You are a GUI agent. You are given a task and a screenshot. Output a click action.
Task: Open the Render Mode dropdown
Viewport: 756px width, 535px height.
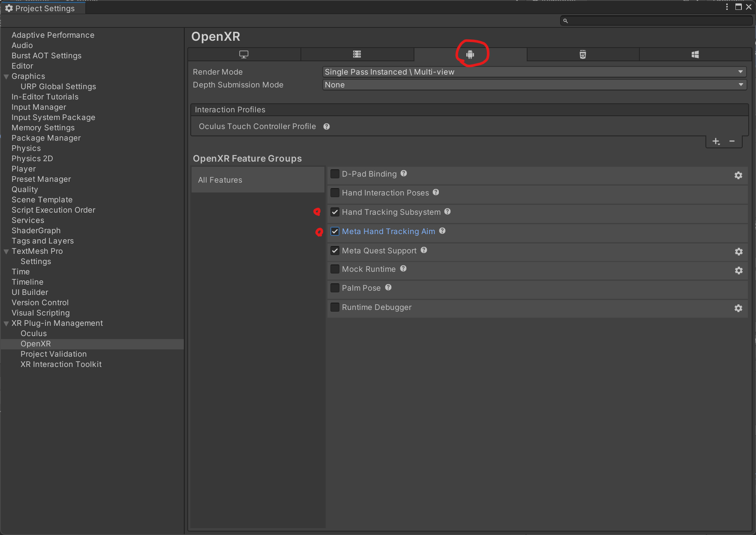(534, 72)
